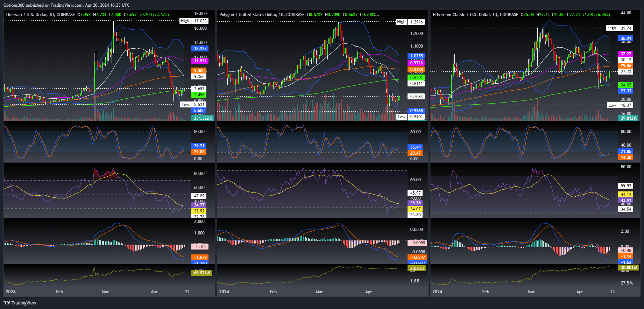Click the orange 29.47 stochastic label
Viewport: 644px width, 309px height.
[x=416, y=153]
